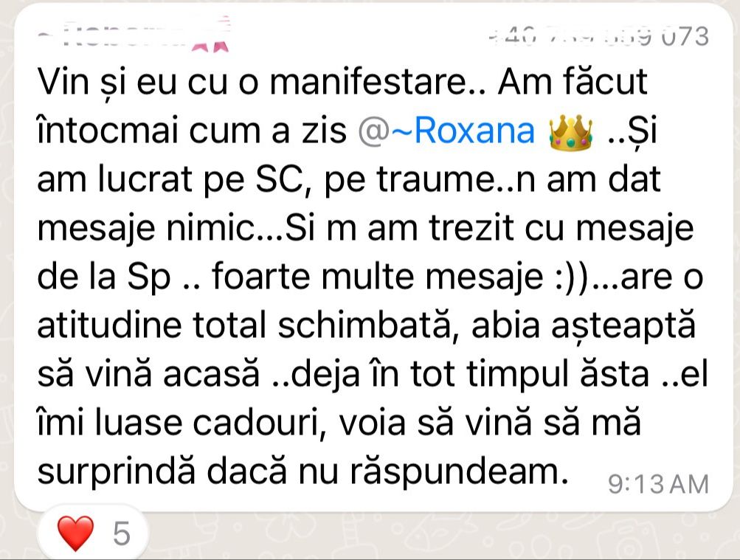Click the abbreviation Sp in the message
Image resolution: width=740 pixels, height=560 pixels.
[x=148, y=277]
